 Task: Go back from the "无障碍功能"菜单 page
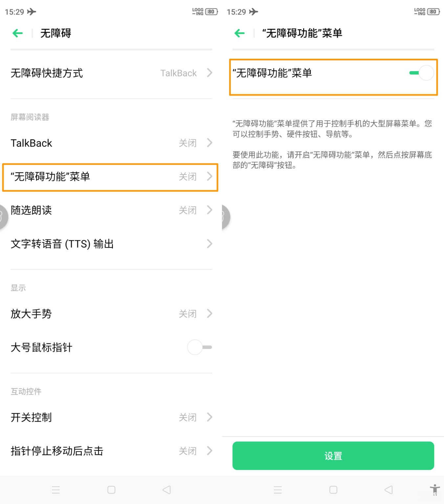click(240, 33)
